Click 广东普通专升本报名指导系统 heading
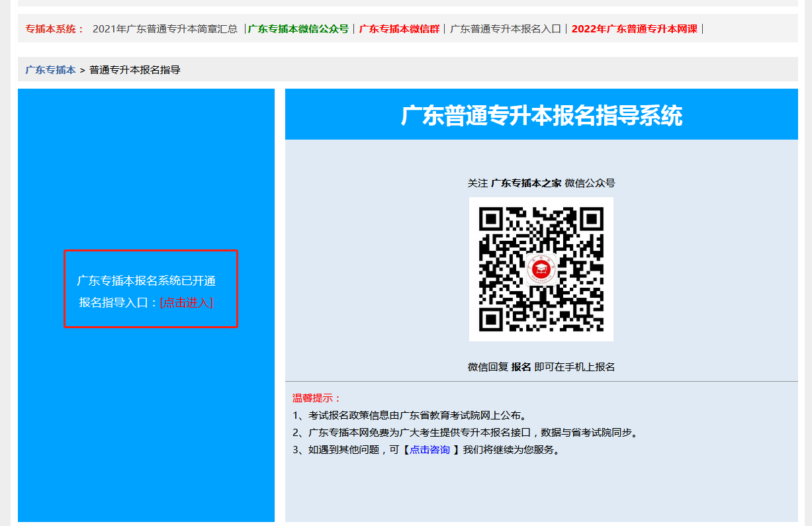 coord(541,115)
